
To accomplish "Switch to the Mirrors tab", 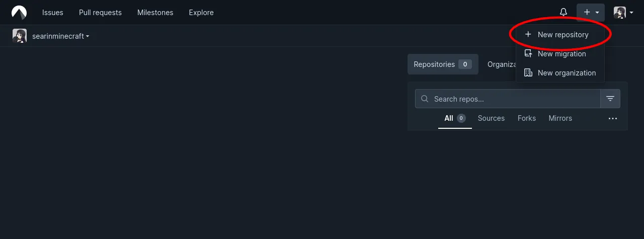I will (560, 118).
